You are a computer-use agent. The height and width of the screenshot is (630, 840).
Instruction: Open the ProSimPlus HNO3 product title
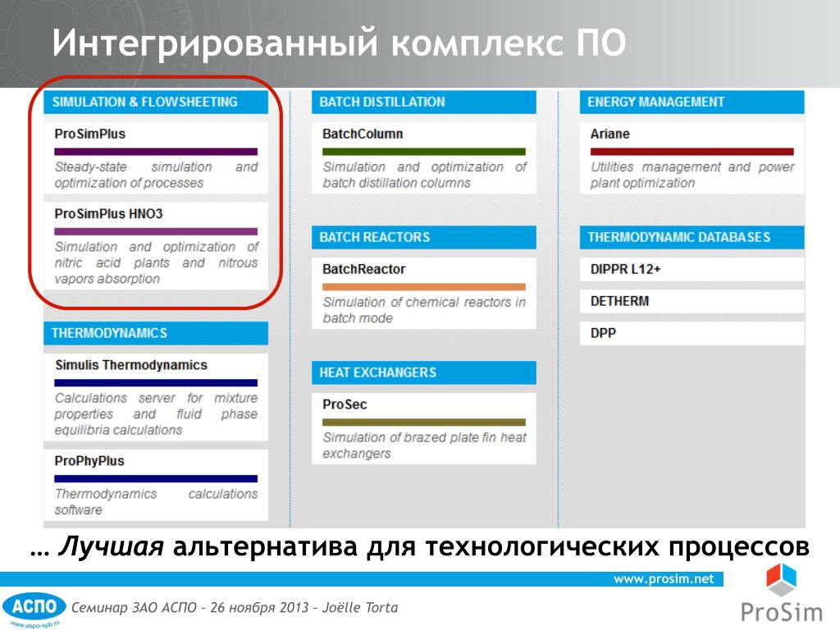[108, 214]
